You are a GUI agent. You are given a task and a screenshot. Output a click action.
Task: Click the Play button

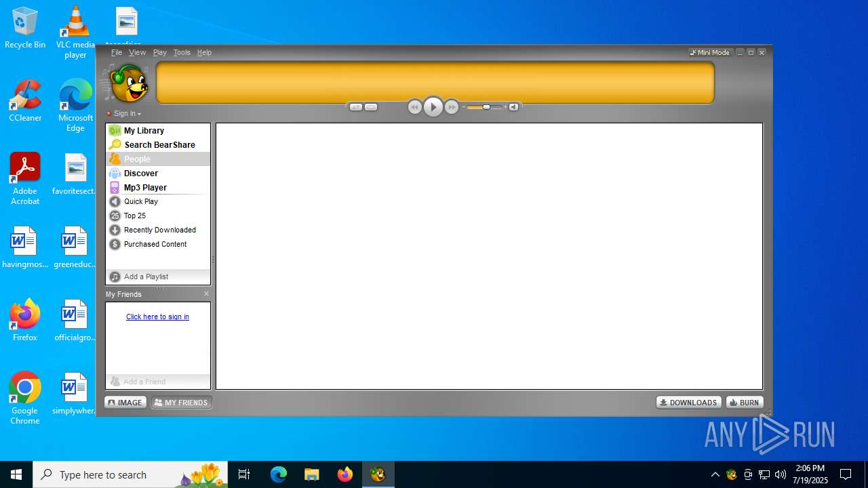[433, 107]
